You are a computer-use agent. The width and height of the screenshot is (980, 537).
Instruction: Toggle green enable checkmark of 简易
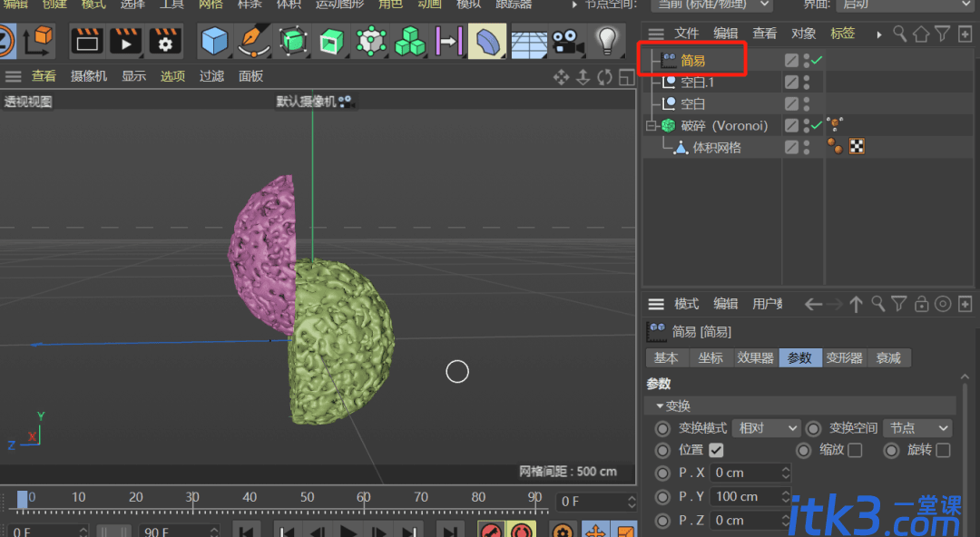pos(817,61)
